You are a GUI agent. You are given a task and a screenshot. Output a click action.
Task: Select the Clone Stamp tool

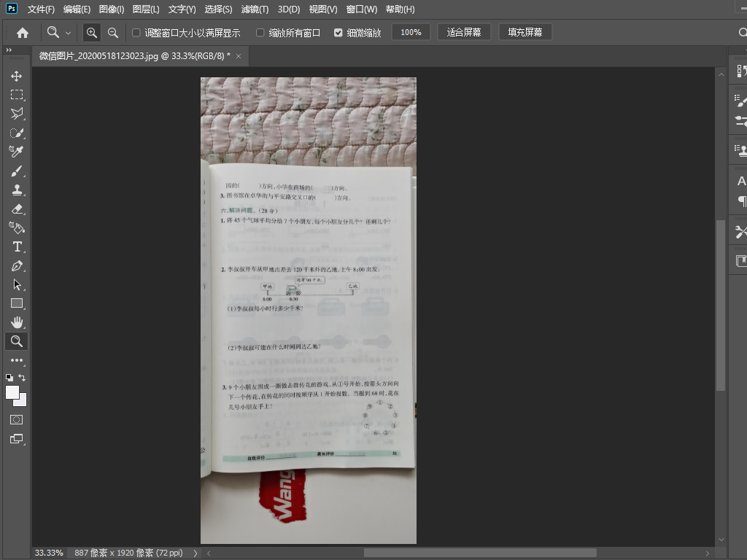point(16,190)
